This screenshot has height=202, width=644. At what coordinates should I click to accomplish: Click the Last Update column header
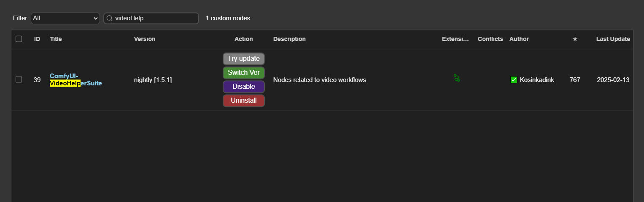coord(613,39)
